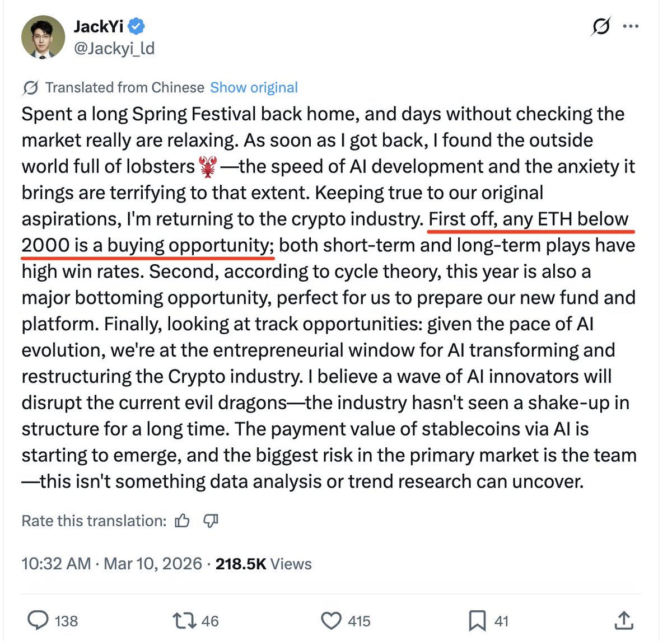Click the lobster emoji in the text

[208, 167]
